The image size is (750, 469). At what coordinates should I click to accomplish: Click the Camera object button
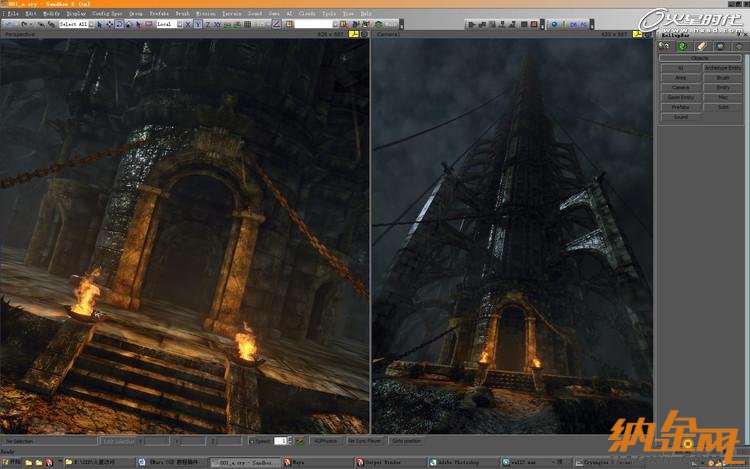(680, 88)
